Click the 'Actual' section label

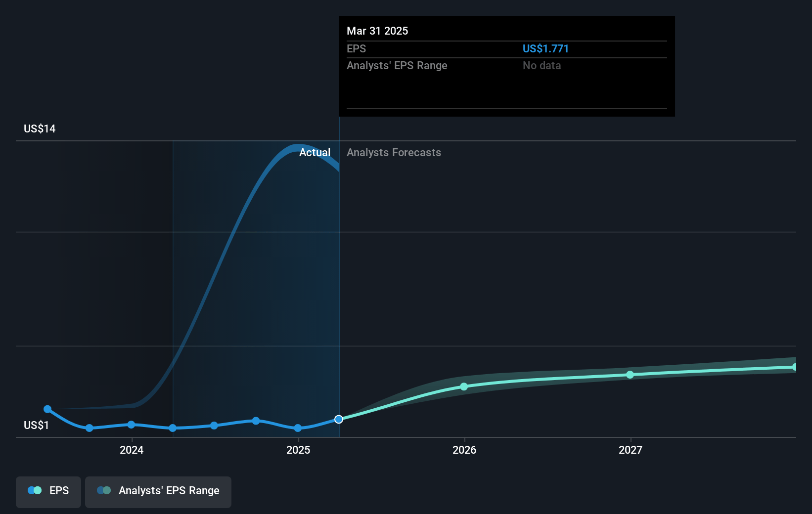[315, 152]
